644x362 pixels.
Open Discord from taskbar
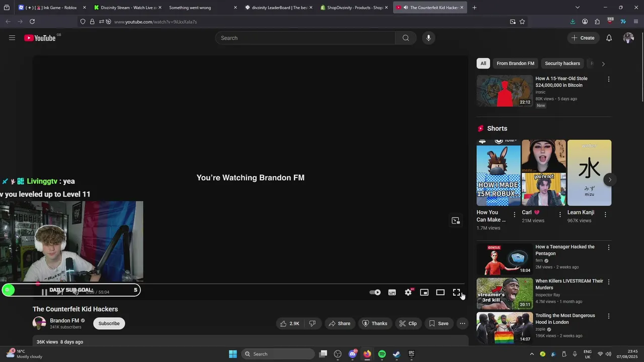tap(353, 354)
